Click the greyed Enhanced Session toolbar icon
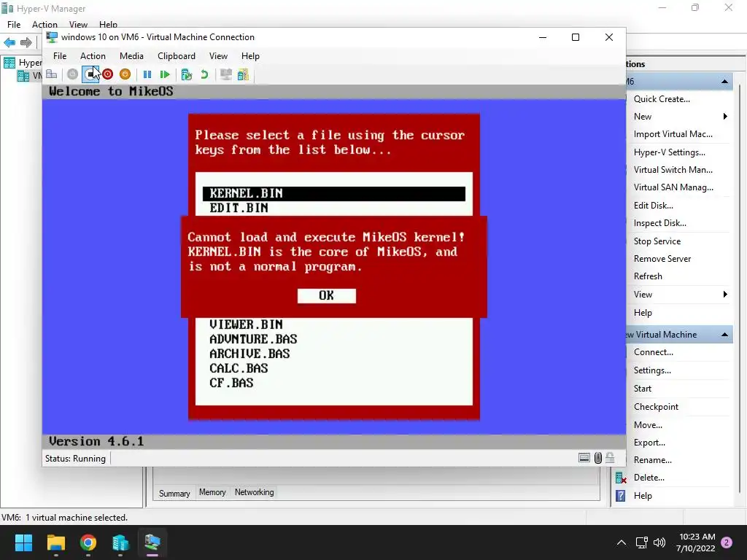The image size is (747, 560). click(226, 74)
